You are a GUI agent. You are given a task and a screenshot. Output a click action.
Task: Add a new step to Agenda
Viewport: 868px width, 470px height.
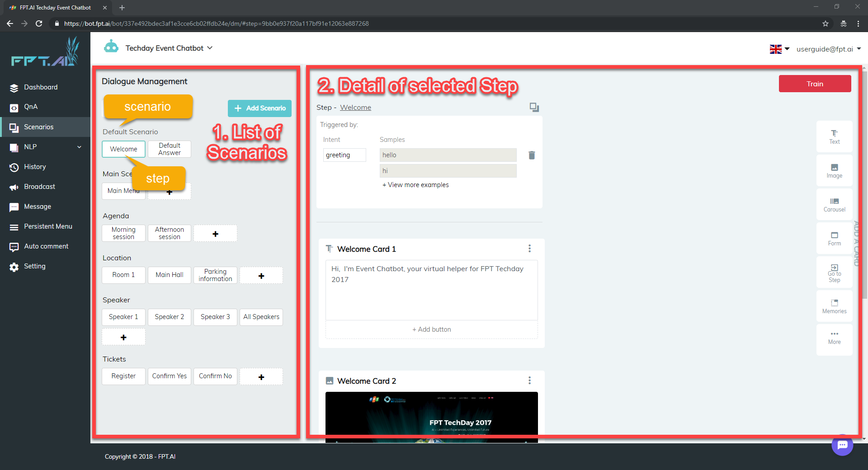tap(215, 234)
